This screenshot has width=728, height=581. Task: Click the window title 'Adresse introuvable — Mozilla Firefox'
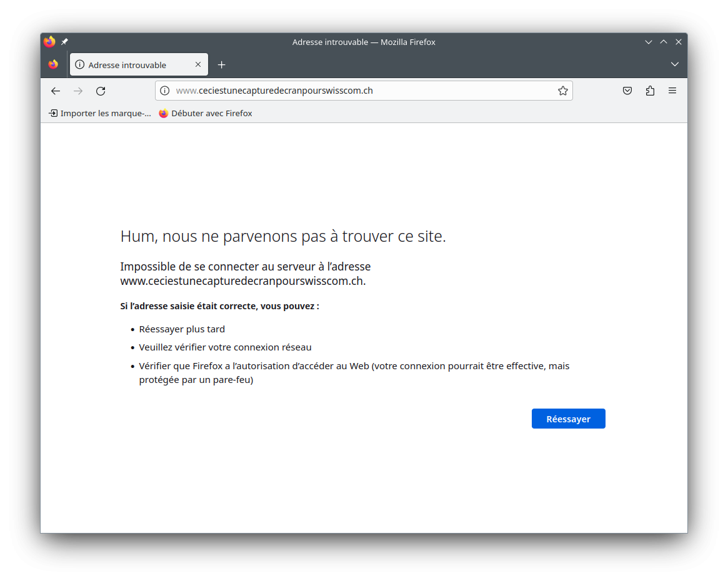click(x=364, y=42)
